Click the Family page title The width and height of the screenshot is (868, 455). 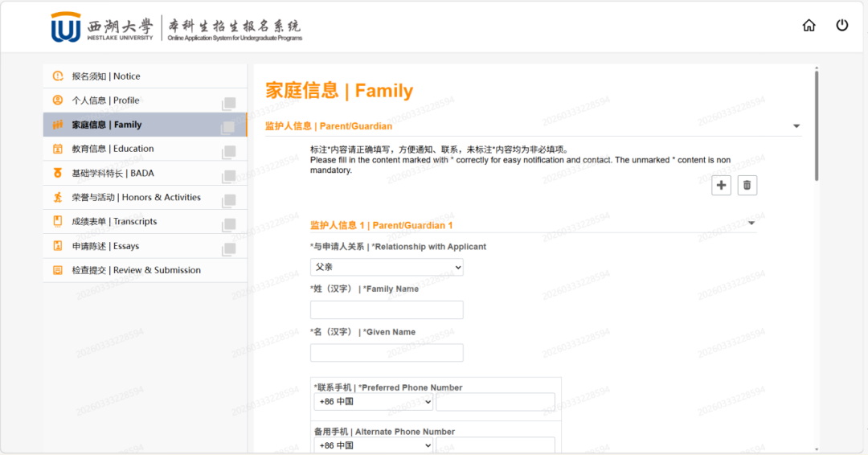coord(339,90)
